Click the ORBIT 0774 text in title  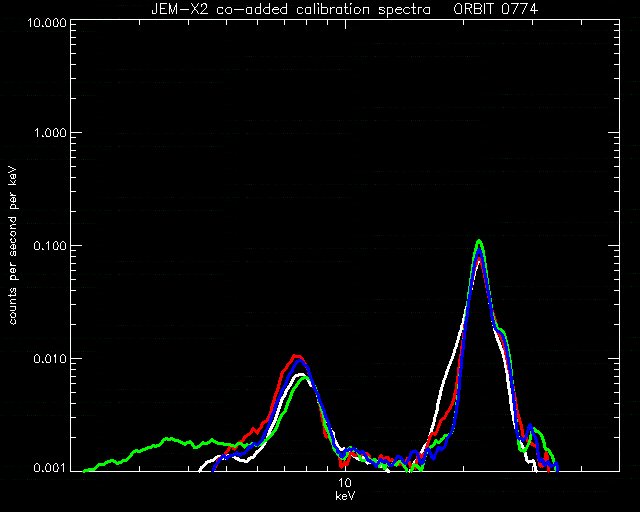click(496, 9)
